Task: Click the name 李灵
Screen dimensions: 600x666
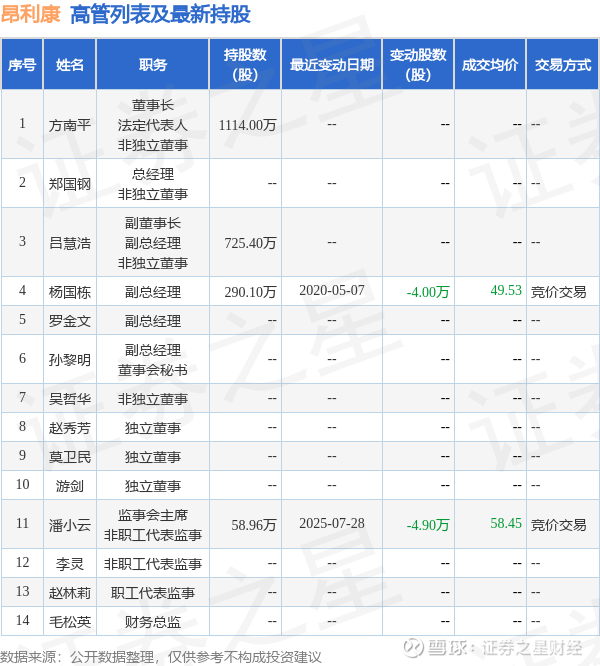Action: [x=70, y=564]
